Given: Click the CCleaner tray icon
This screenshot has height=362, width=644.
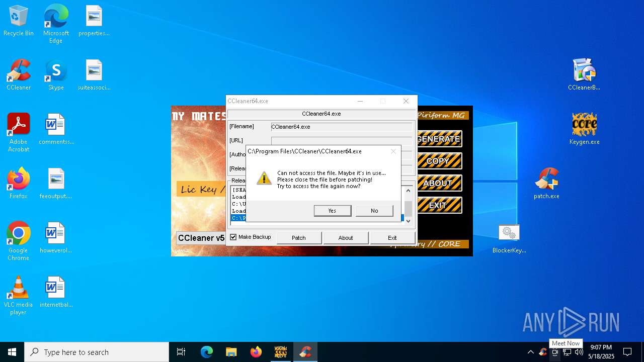Looking at the screenshot, I should point(543,352).
